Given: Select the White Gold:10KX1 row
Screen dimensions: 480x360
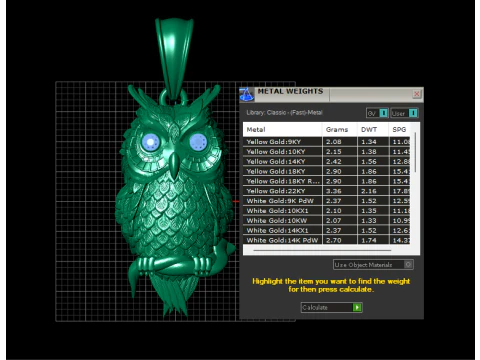Looking at the screenshot, I should [x=327, y=211].
